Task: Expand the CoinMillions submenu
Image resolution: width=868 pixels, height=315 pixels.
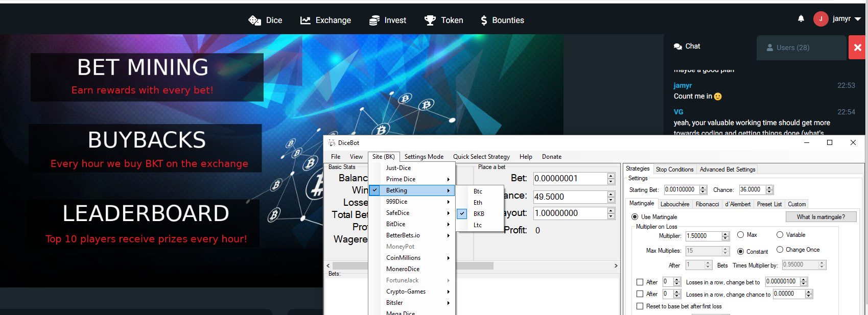Action: click(412, 258)
